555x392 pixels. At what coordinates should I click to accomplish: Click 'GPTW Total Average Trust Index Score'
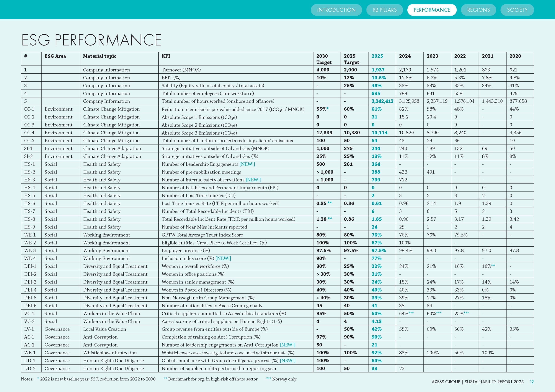(202, 235)
